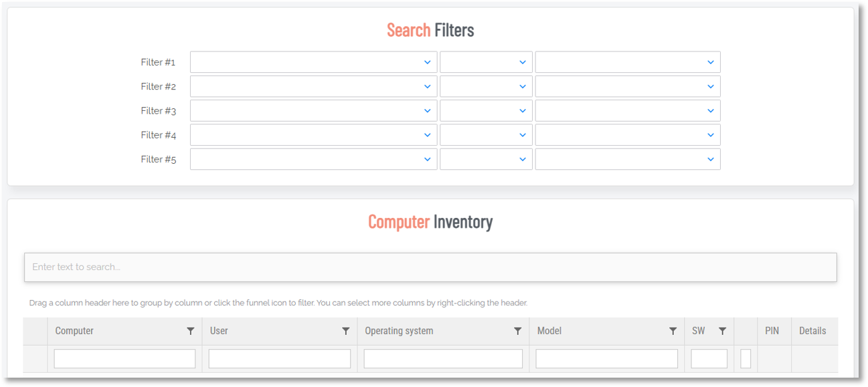The image size is (868, 387).
Task: Click the Computer column filter text box
Action: click(x=124, y=359)
